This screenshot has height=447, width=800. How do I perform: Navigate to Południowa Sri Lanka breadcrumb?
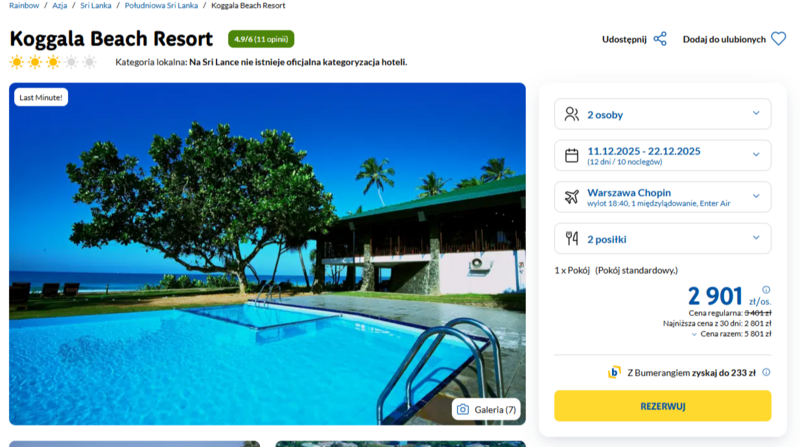161,6
